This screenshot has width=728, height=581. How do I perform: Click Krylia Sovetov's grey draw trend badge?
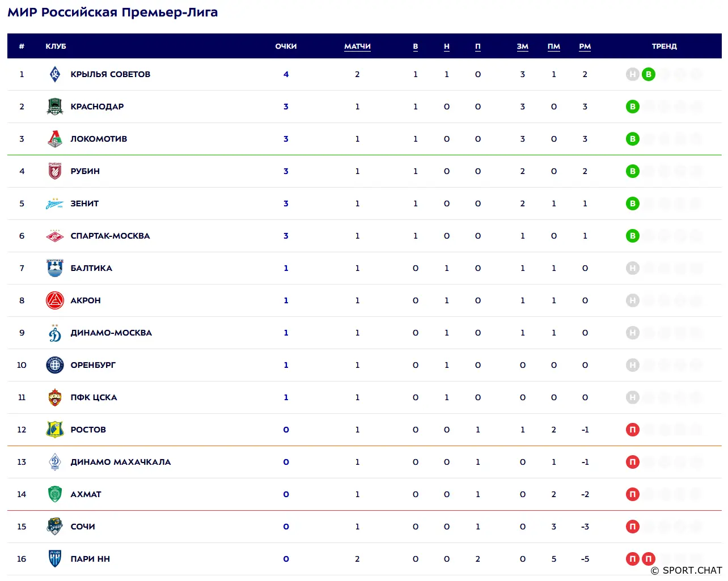pyautogui.click(x=633, y=74)
